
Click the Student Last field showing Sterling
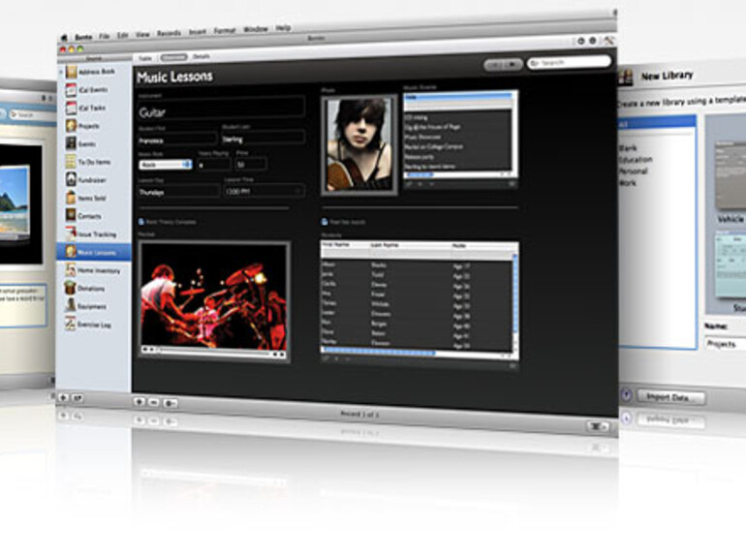[x=264, y=139]
